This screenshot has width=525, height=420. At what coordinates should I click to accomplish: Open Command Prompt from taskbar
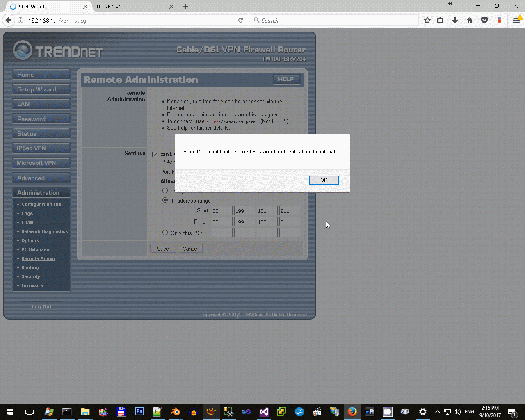67,412
